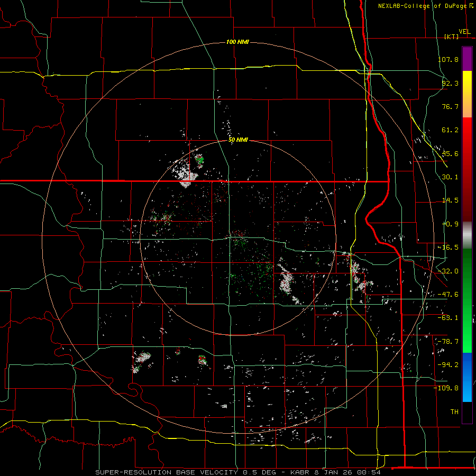Pick the green segment of velocity color bar
This screenshot has height=476, width=476.
coord(467,300)
